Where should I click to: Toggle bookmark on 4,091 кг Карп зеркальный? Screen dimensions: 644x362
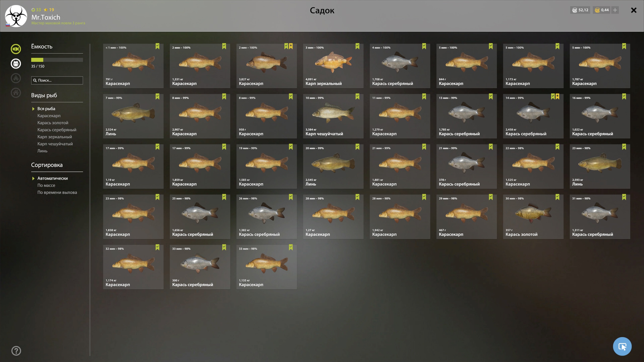point(357,46)
